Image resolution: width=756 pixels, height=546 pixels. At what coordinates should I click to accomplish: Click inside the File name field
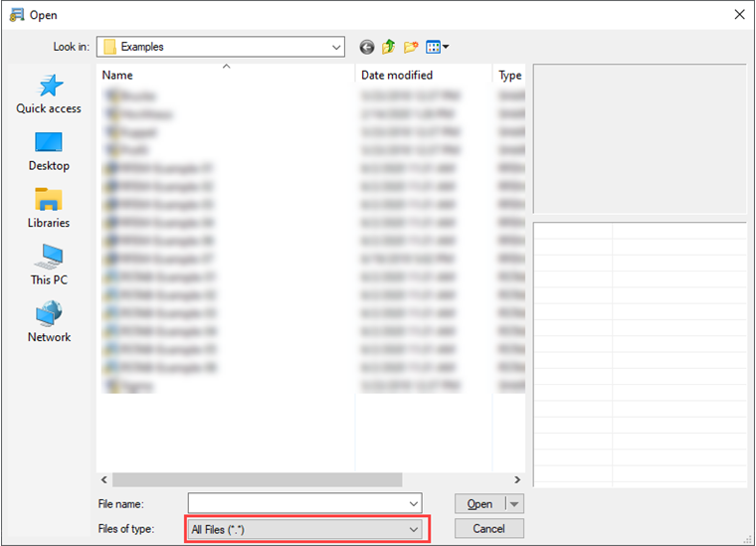coord(297,503)
